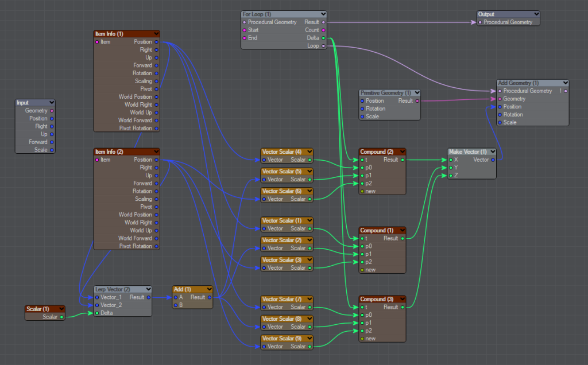
Task: Click Compound (2) new socket
Action: [362, 192]
